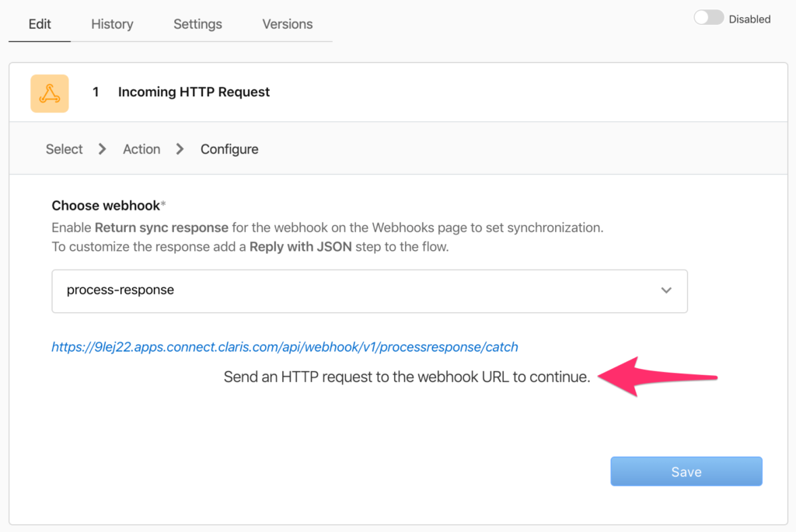
Task: Click the Incoming HTTP Request step icon
Action: tap(49, 92)
